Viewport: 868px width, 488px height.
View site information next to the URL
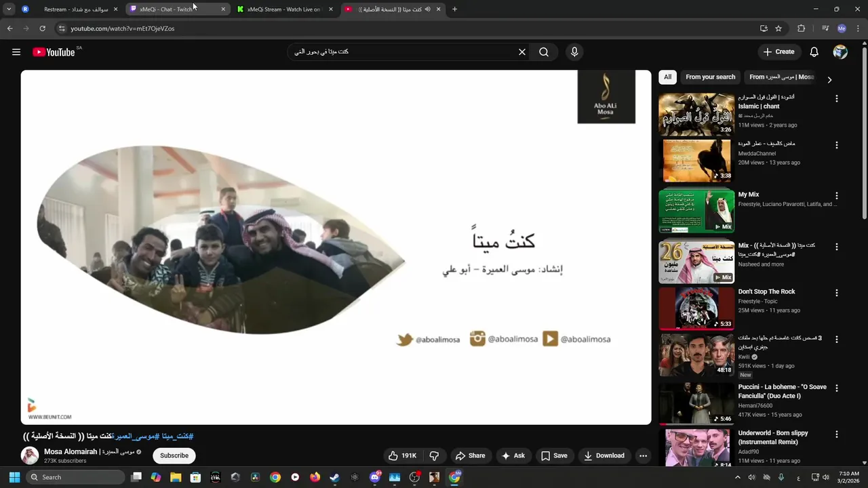(x=61, y=28)
